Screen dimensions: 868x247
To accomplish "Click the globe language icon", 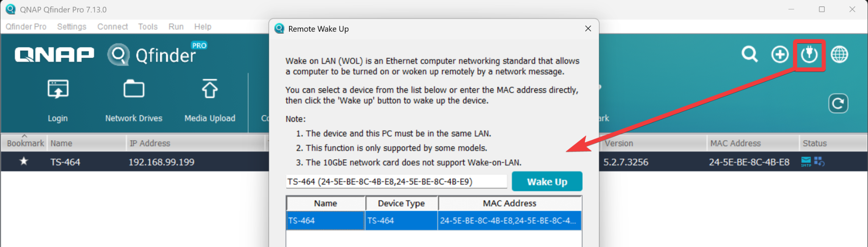I will pos(839,55).
